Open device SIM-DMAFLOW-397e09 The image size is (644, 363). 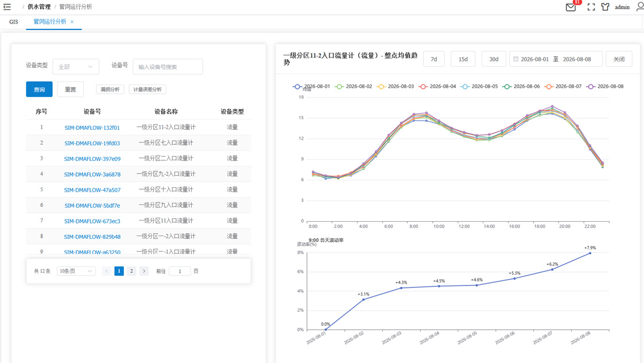[x=92, y=159]
